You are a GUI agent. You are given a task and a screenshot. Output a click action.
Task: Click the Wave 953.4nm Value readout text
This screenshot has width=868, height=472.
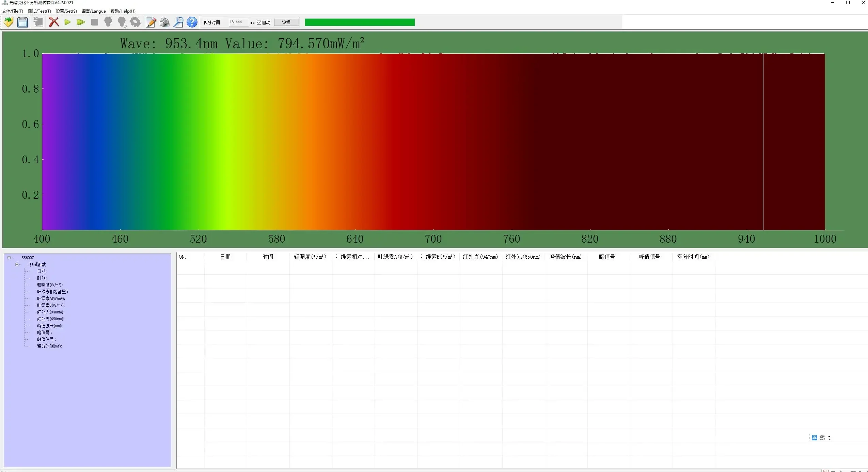(x=242, y=44)
